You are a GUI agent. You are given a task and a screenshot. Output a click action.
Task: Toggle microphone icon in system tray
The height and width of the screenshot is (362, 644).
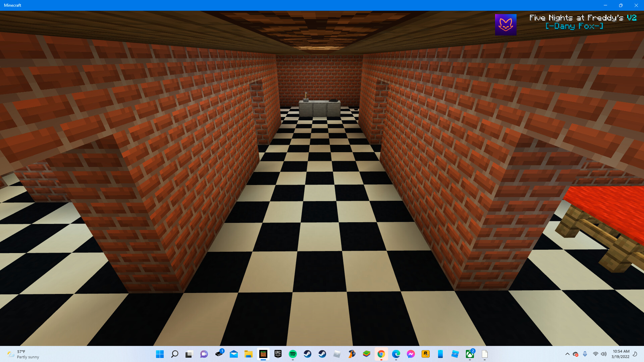585,354
